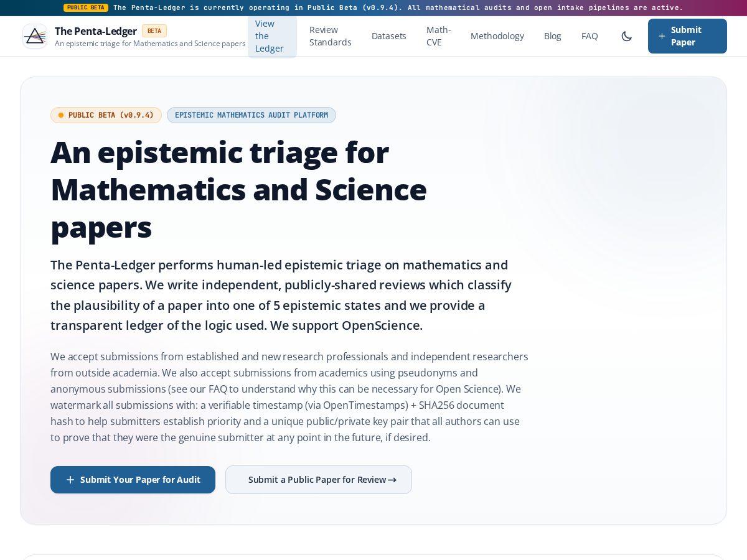Image resolution: width=747 pixels, height=560 pixels.
Task: Navigate to Methodology
Action: coord(497,36)
